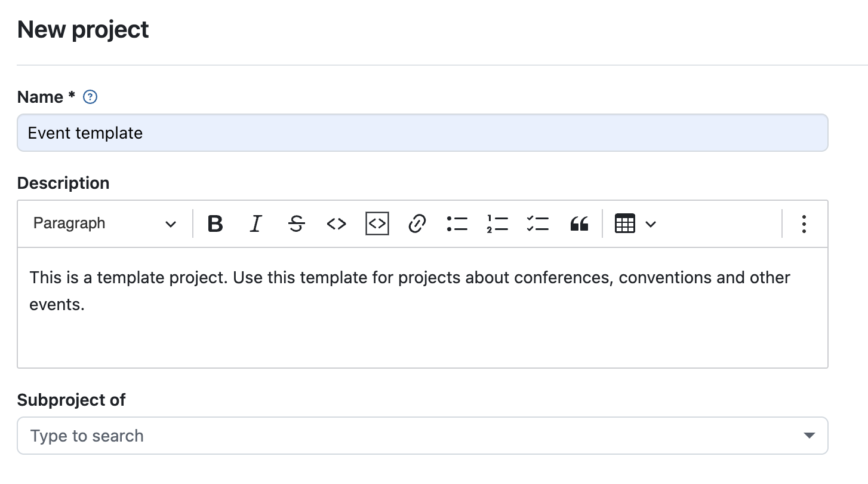Viewport: 868px width, 484px height.
Task: Create a bulleted list
Action: [457, 223]
